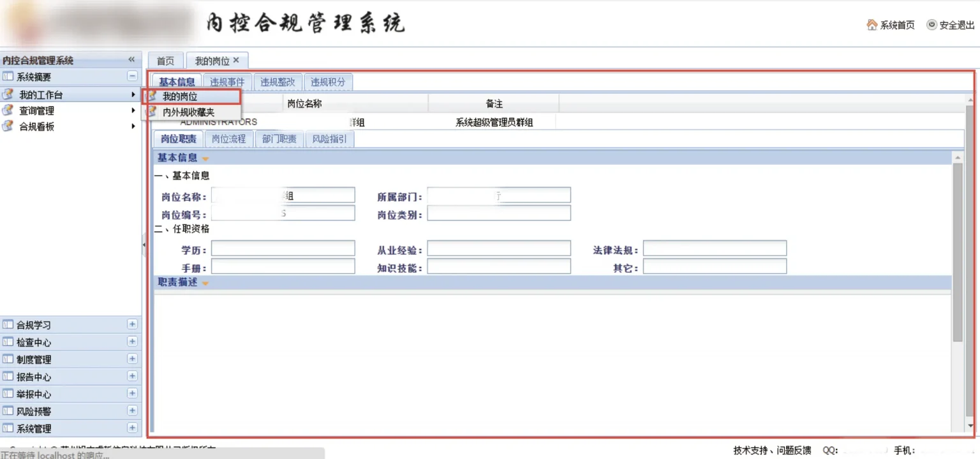Expand the 制度管理 panel
This screenshot has width=980, height=459.
(x=132, y=359)
